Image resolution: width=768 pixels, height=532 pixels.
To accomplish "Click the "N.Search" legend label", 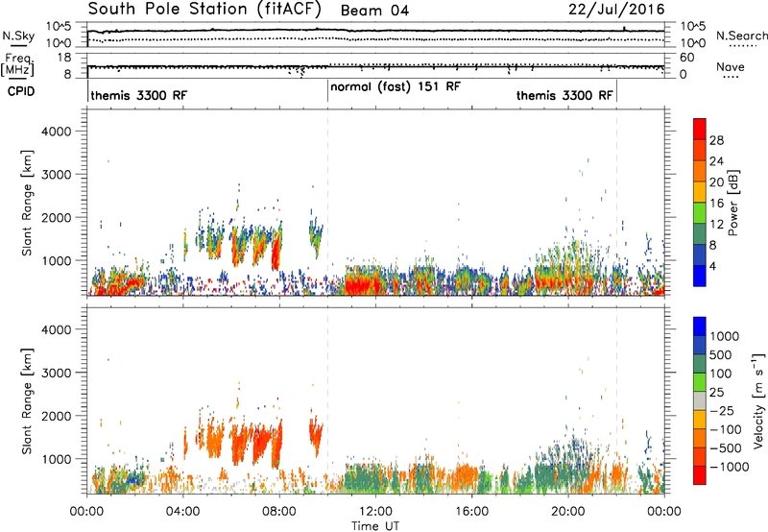I will [x=741, y=36].
